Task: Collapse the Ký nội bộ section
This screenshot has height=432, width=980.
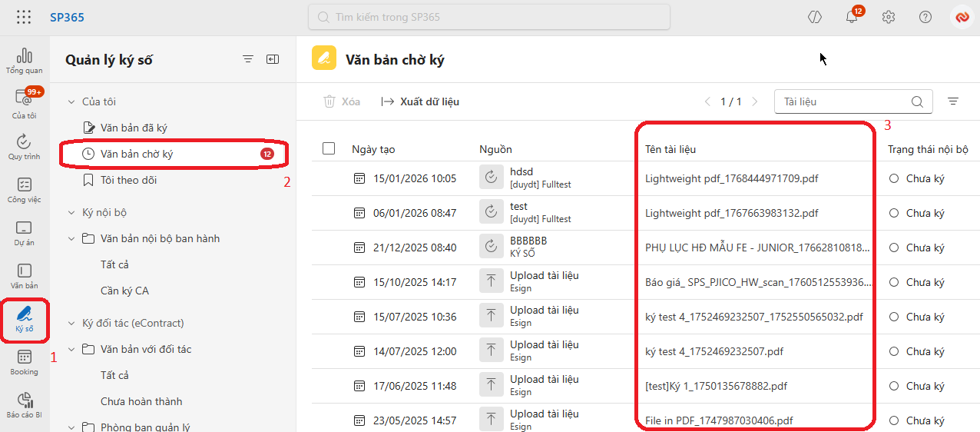Action: click(71, 212)
